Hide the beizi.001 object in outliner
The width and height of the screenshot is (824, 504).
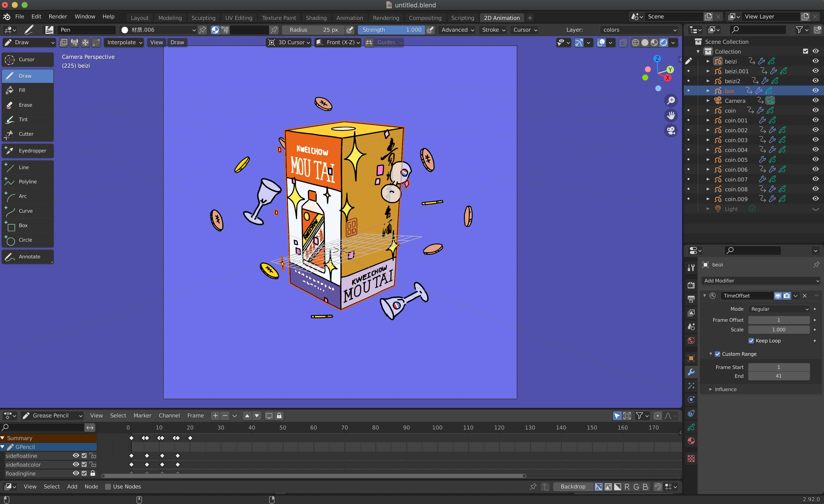(x=815, y=71)
